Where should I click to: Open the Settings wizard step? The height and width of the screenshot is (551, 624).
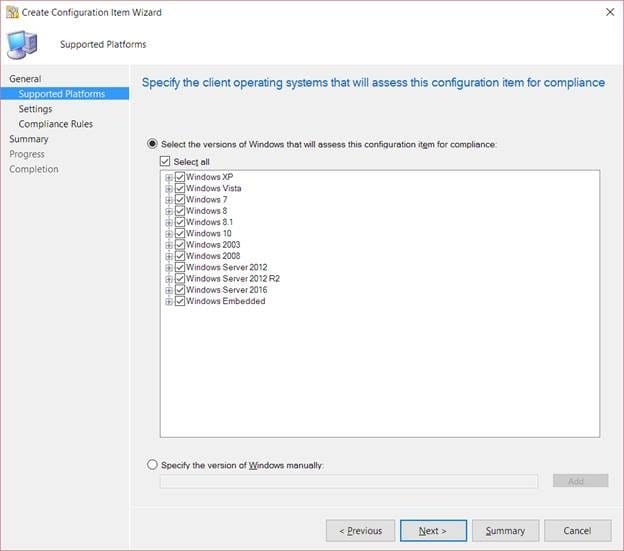(x=35, y=109)
